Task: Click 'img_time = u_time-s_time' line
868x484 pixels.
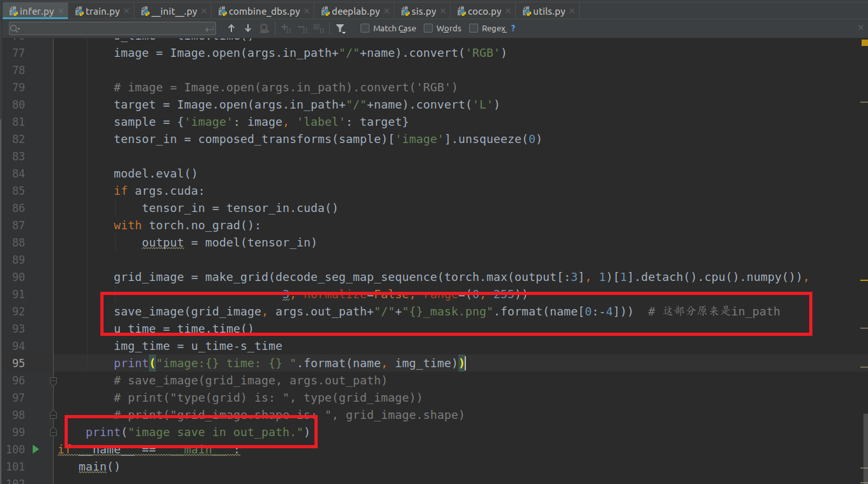Action: pos(198,346)
